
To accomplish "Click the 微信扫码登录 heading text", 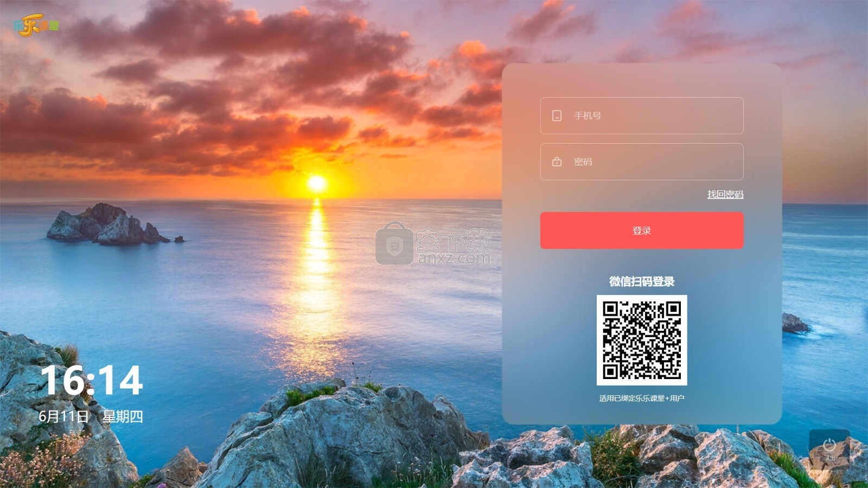I will (642, 281).
